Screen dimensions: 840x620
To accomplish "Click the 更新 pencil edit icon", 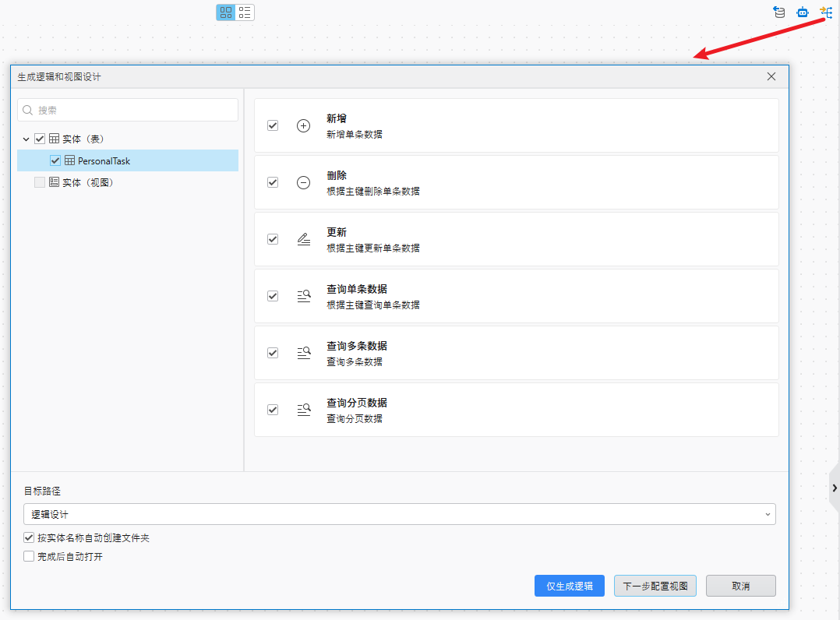I will click(x=304, y=239).
